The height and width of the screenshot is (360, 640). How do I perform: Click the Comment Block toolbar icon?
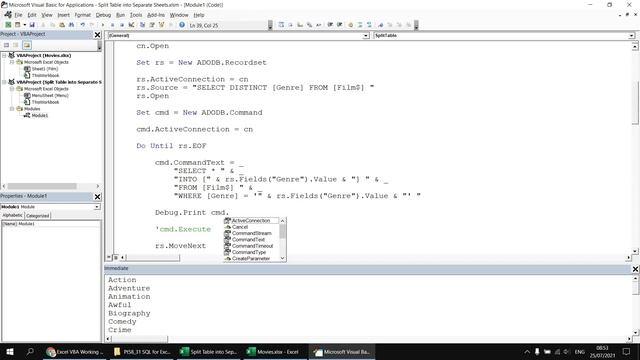click(x=360, y=25)
